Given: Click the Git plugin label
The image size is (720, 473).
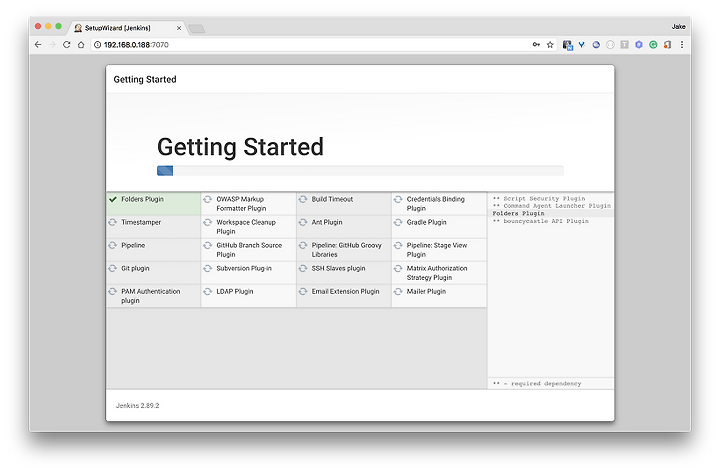Looking at the screenshot, I should tap(135, 268).
